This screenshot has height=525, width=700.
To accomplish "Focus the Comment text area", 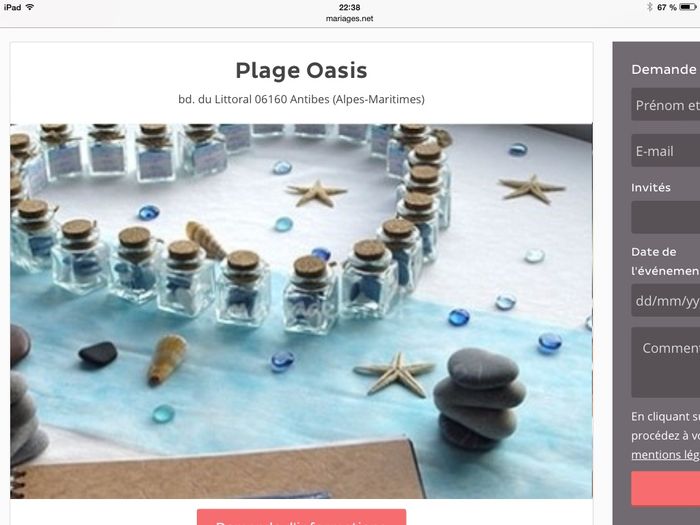I will pyautogui.click(x=666, y=362).
